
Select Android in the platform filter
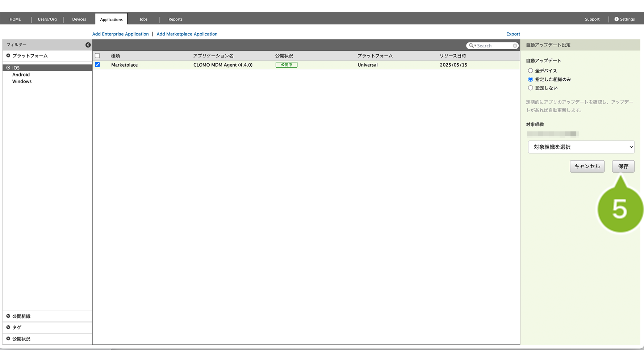pyautogui.click(x=21, y=75)
